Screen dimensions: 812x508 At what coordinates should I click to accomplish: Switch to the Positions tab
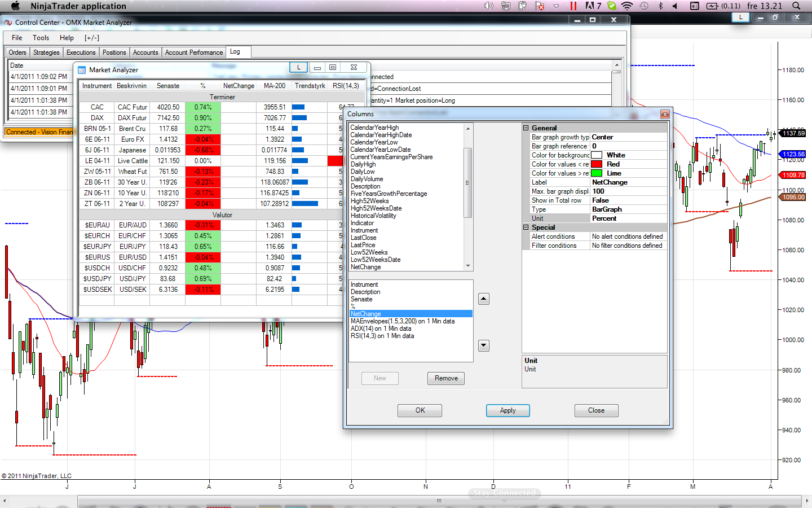coord(114,52)
